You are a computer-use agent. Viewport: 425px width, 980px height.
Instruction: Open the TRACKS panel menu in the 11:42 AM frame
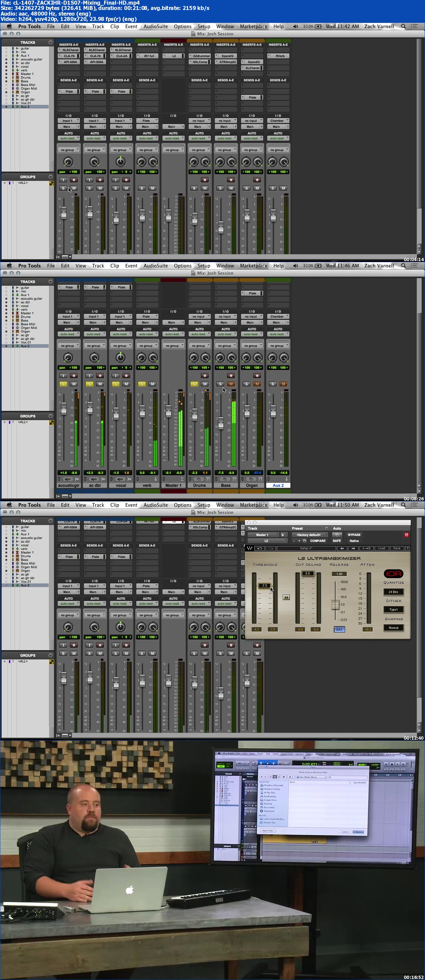coord(51,42)
